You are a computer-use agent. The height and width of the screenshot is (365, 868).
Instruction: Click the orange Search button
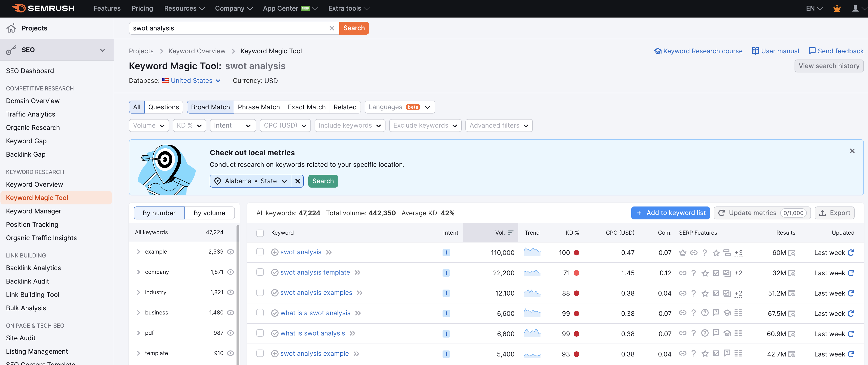(x=354, y=28)
